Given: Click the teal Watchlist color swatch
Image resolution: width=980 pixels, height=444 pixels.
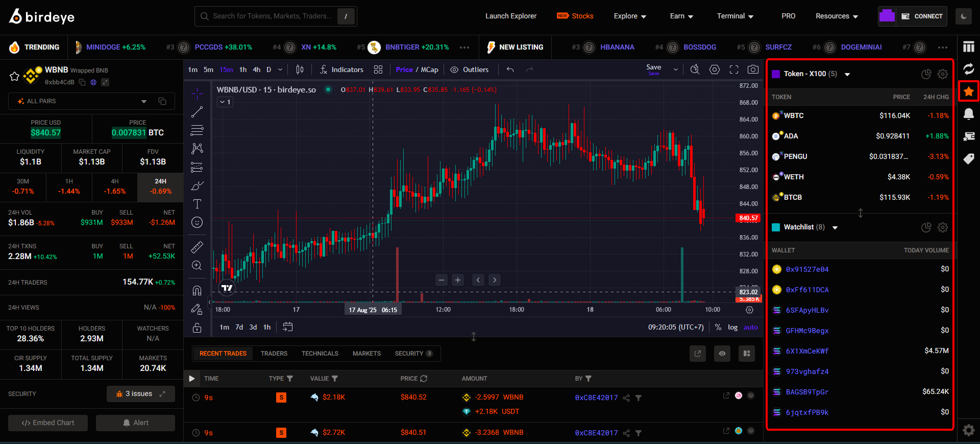Looking at the screenshot, I should (776, 227).
